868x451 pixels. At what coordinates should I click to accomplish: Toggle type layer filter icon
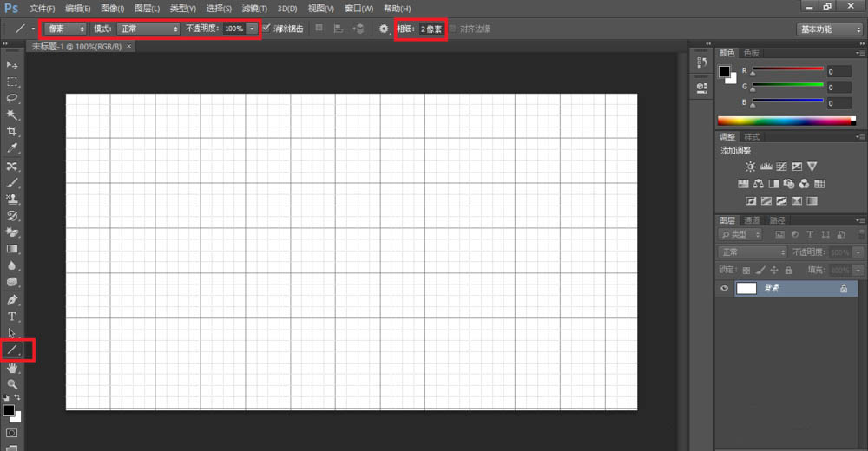810,235
